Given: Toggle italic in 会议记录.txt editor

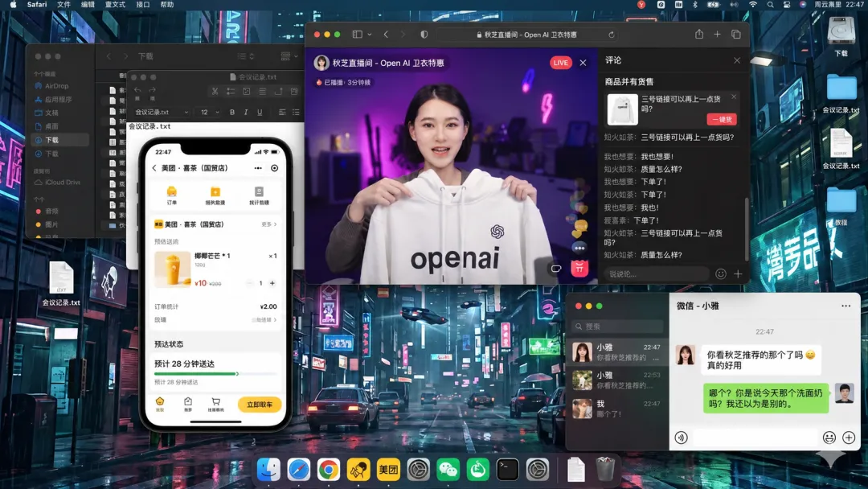Looking at the screenshot, I should [x=246, y=112].
